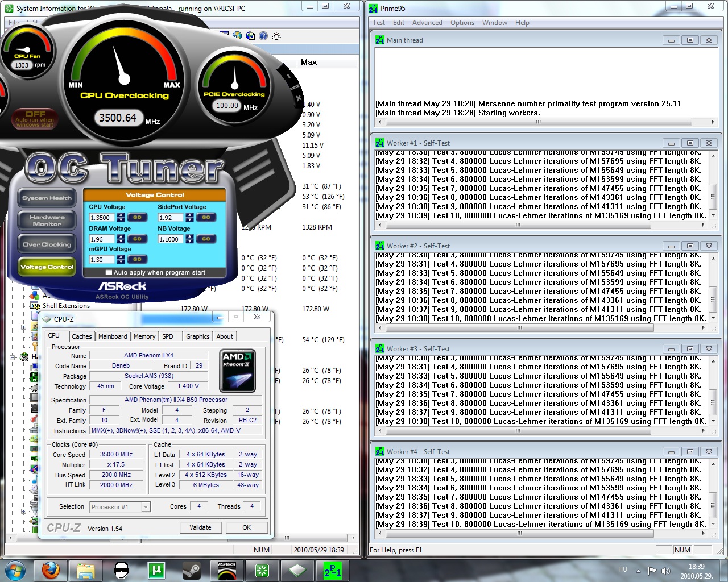The height and width of the screenshot is (582, 728).
Task: Open the Help menu in Prime95
Action: click(522, 23)
